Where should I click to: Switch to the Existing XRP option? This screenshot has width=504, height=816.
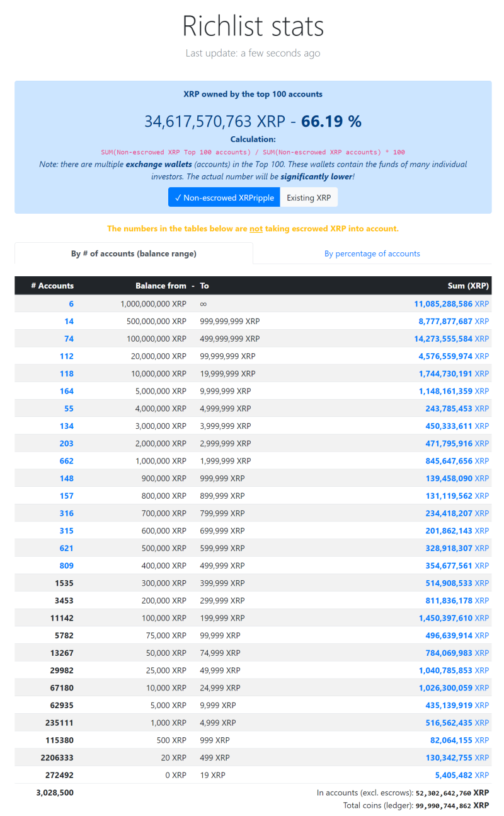point(309,197)
